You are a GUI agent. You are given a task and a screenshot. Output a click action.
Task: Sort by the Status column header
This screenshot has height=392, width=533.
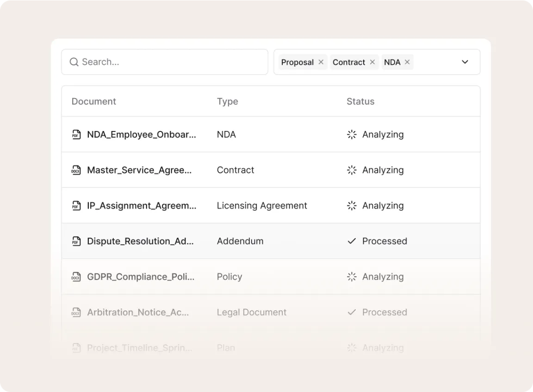click(360, 101)
